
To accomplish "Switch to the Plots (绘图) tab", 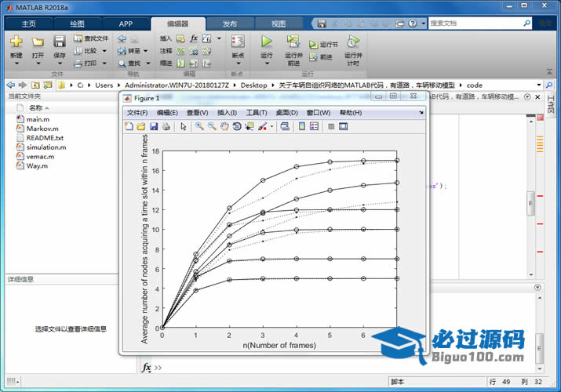I will [77, 24].
